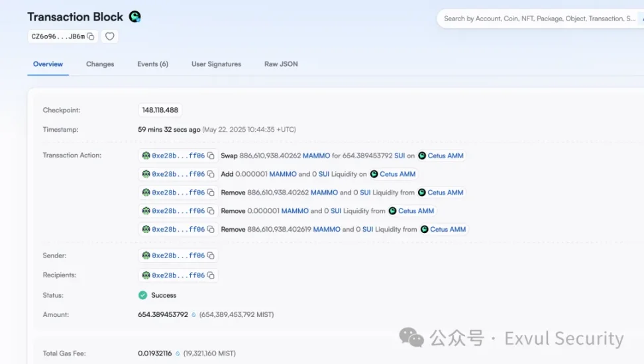Image resolution: width=644 pixels, height=364 pixels.
Task: Click Cetus logo in the Add liquidity row
Action: click(374, 174)
